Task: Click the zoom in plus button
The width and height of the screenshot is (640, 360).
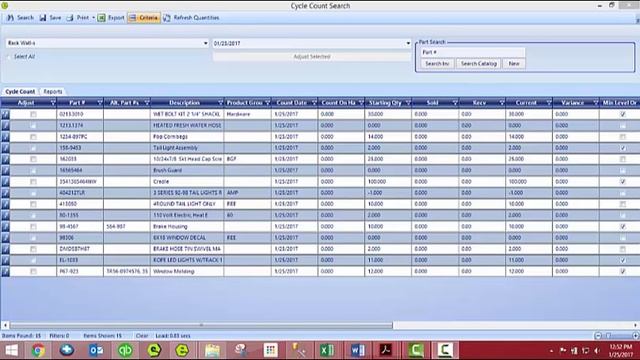Action: coord(636,336)
